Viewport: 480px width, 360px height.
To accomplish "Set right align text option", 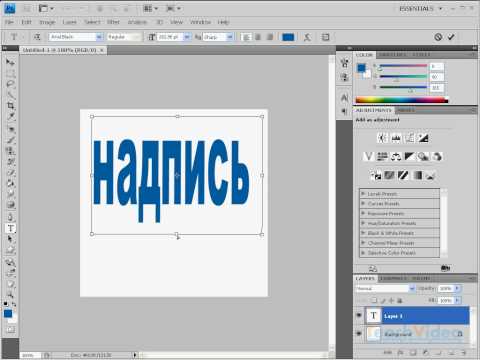I will pos(270,37).
